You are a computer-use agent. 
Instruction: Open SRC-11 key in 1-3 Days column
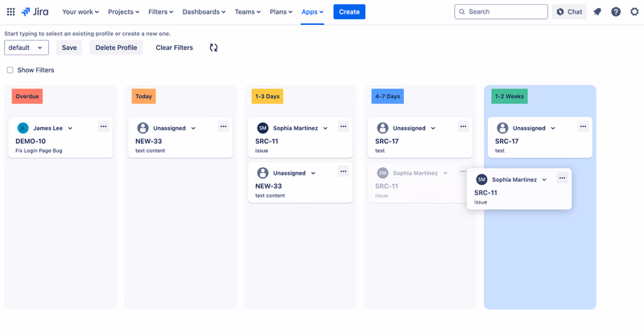tap(266, 142)
